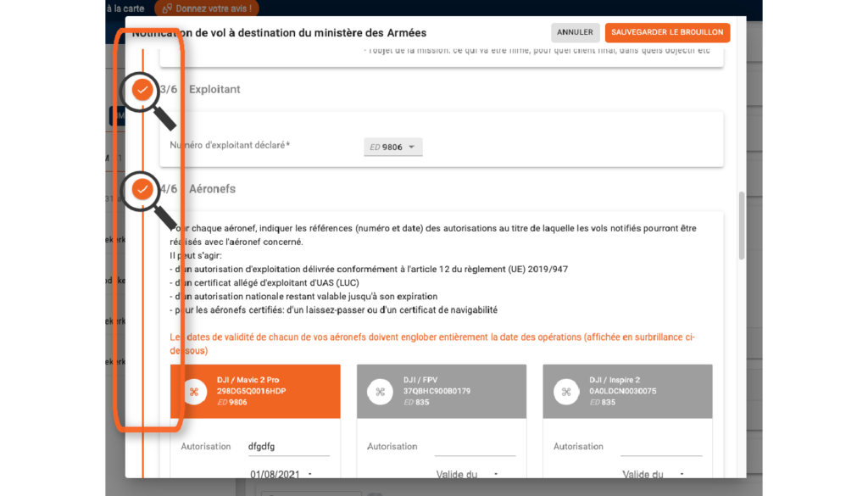
Task: Click the dialog's vertical scrollbar thumb
Action: (x=742, y=226)
